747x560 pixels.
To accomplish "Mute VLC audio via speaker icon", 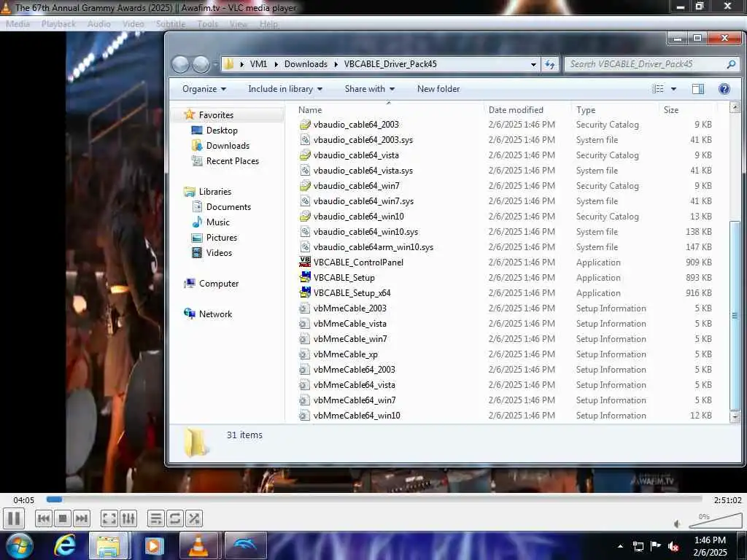I will click(678, 524).
